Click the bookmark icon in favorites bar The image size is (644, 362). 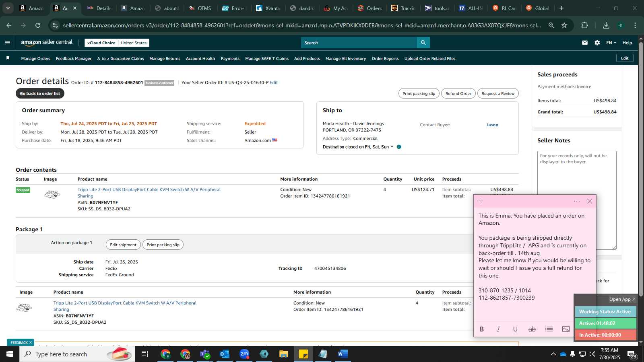pos(8,58)
